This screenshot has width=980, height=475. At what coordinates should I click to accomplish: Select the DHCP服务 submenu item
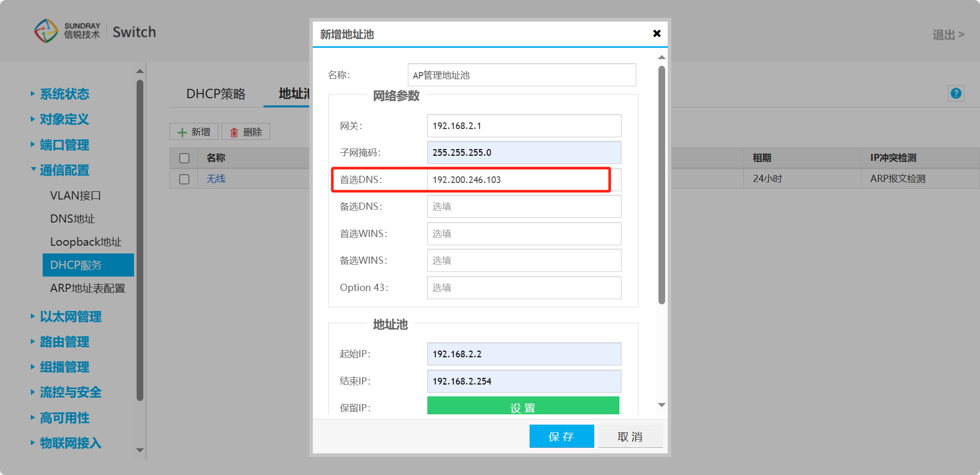(x=88, y=265)
